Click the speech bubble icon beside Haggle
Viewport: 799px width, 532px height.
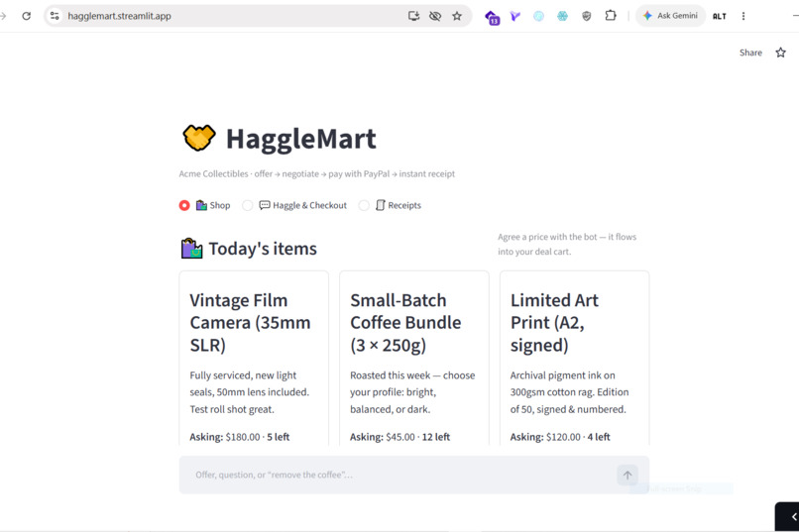pyautogui.click(x=265, y=205)
